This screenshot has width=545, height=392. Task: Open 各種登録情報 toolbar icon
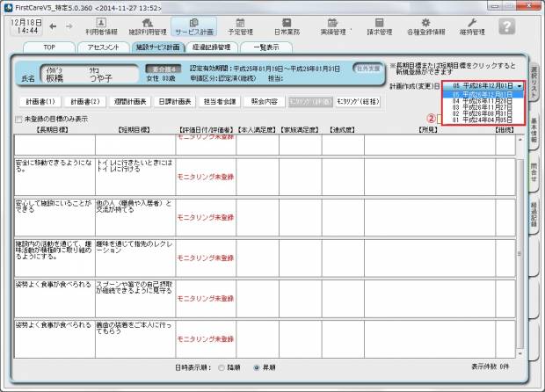425,25
